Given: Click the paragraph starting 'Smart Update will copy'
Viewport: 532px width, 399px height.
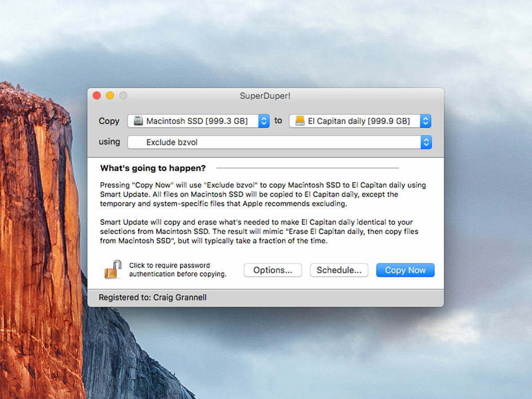Looking at the screenshot, I should coord(259,231).
